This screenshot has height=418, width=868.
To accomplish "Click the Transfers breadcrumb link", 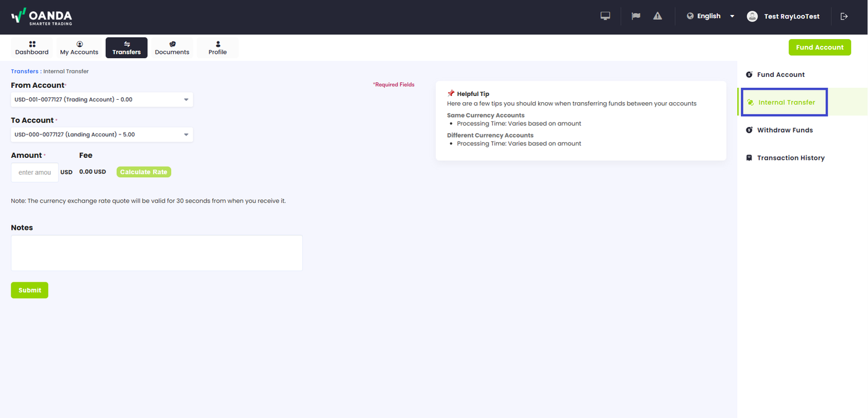I will coord(25,71).
